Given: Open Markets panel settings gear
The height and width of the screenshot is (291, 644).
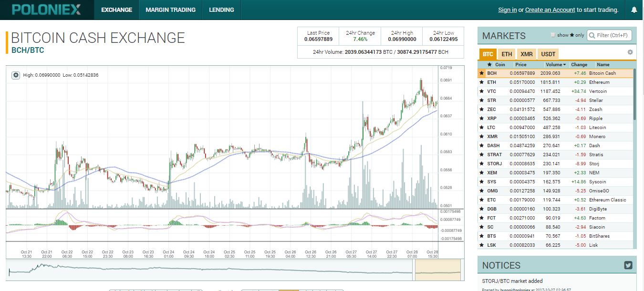Looking at the screenshot, I should pyautogui.click(x=630, y=52).
